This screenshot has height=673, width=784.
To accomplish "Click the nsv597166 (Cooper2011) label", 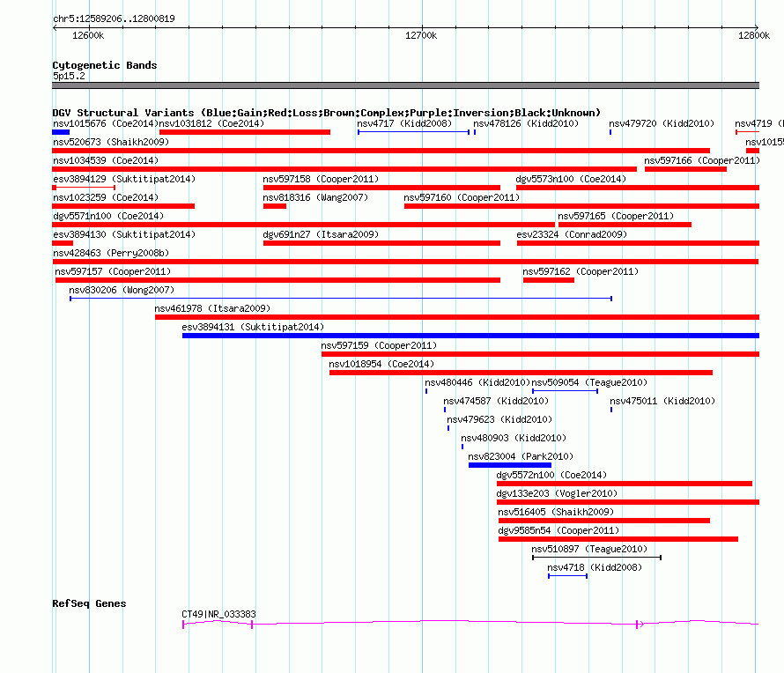I will point(702,160).
